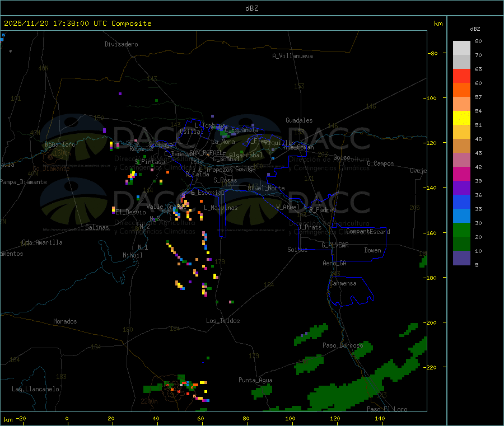Pick the 5 dBZ slate legend swatch

coord(461,258)
